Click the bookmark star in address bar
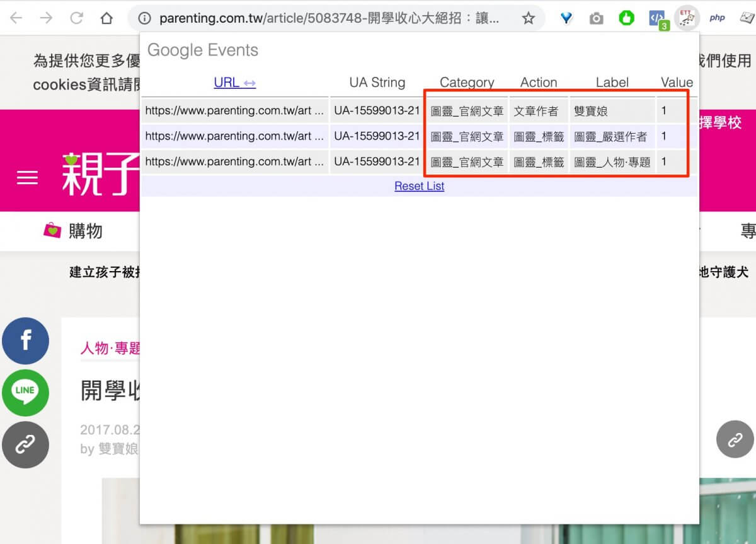The height and width of the screenshot is (544, 756). [x=528, y=18]
